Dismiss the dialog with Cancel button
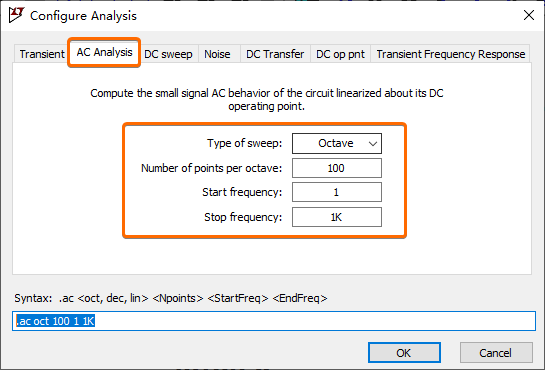 pyautogui.click(x=496, y=353)
